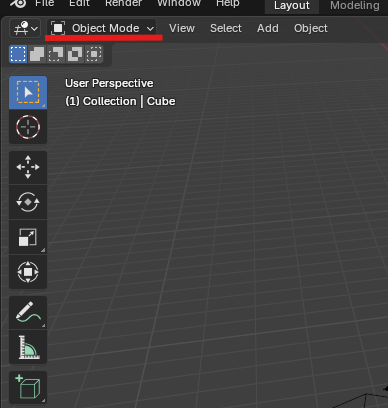Open the Help menu
This screenshot has width=388, height=408.
click(228, 3)
